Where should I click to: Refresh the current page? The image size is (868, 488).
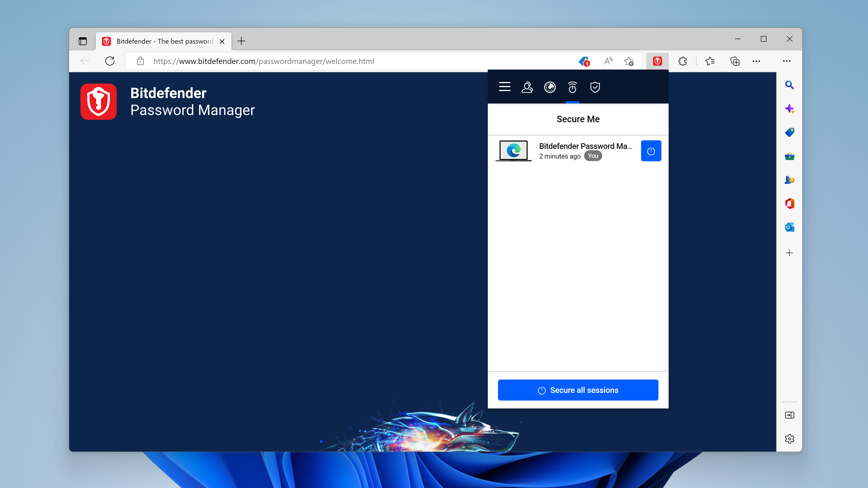(110, 61)
